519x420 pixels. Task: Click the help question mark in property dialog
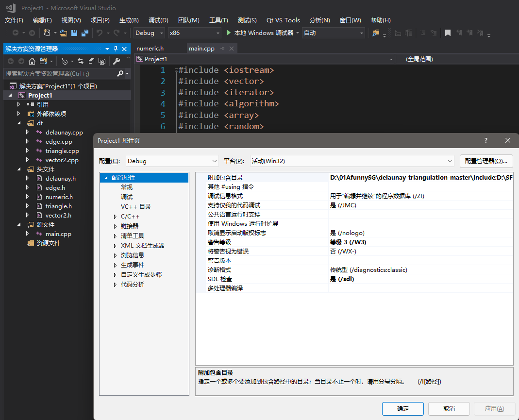(x=486, y=140)
